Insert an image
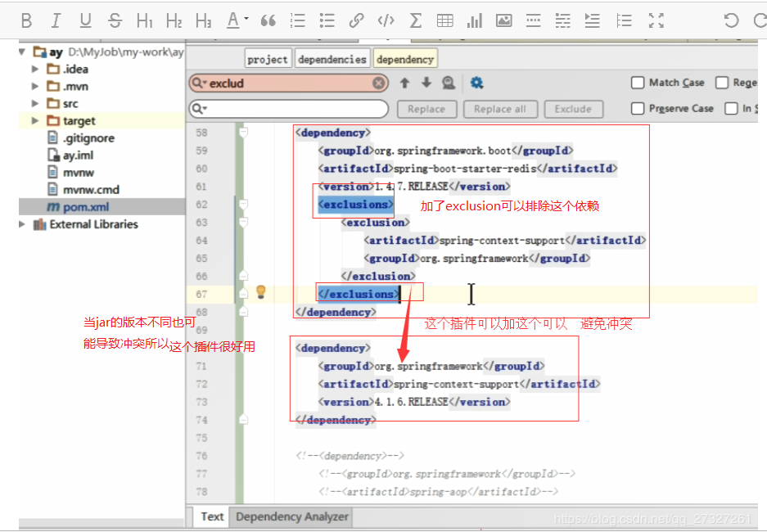The image size is (767, 532). point(504,20)
